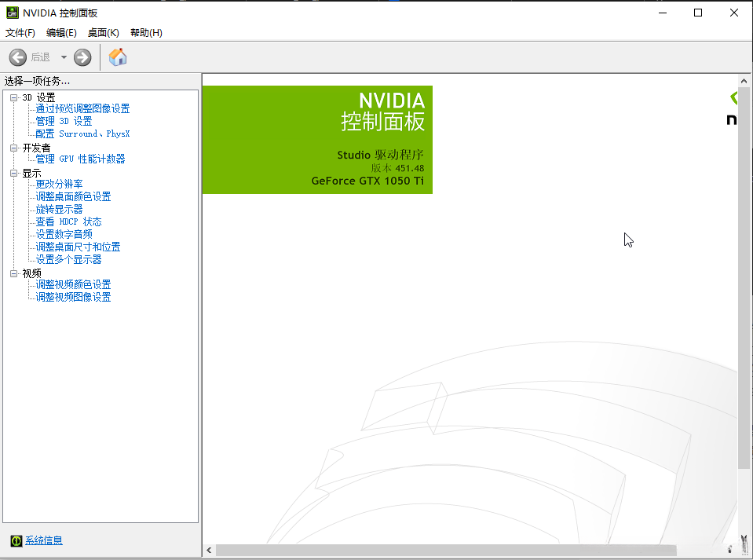Click the NVIDIA control panel title icon
Image resolution: width=753 pixels, height=560 pixels.
pos(12,13)
